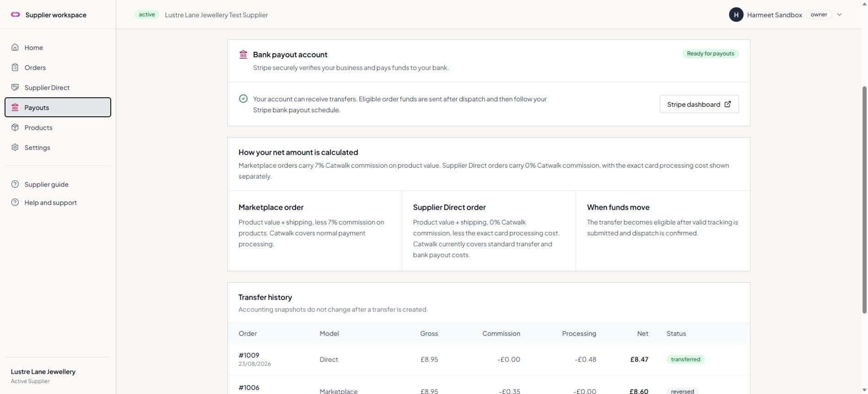Go to the Orders page
Screen dimensions: 868x394
pyautogui.click(x=58, y=67)
